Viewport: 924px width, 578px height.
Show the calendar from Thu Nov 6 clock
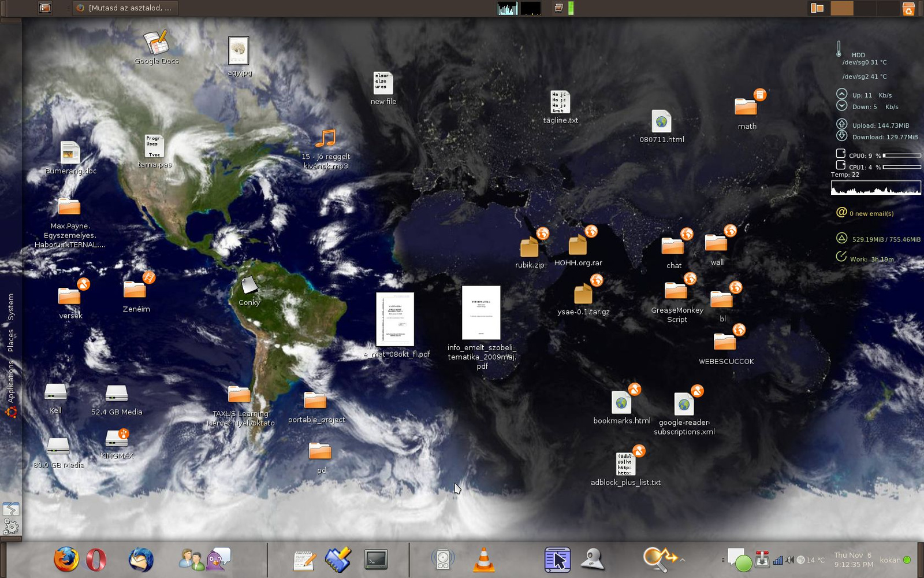coord(854,560)
